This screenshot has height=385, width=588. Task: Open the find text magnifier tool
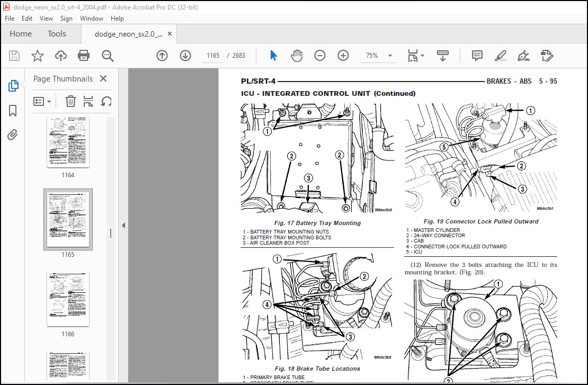[108, 56]
